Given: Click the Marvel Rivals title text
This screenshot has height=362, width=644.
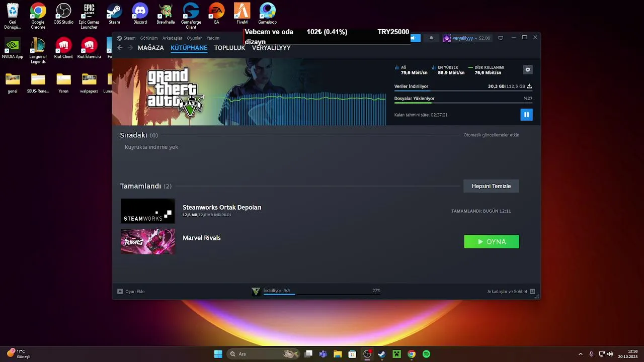Looking at the screenshot, I should (202, 238).
